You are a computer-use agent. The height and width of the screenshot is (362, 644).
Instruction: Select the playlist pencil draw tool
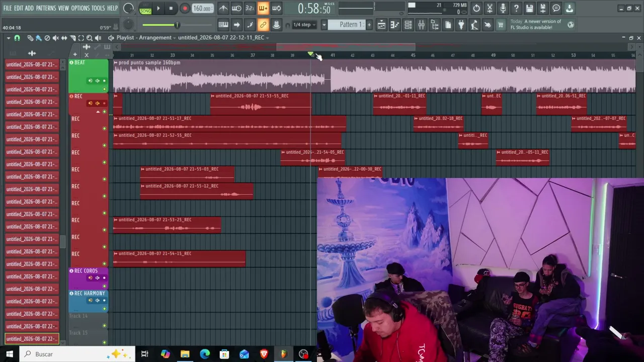(30, 38)
